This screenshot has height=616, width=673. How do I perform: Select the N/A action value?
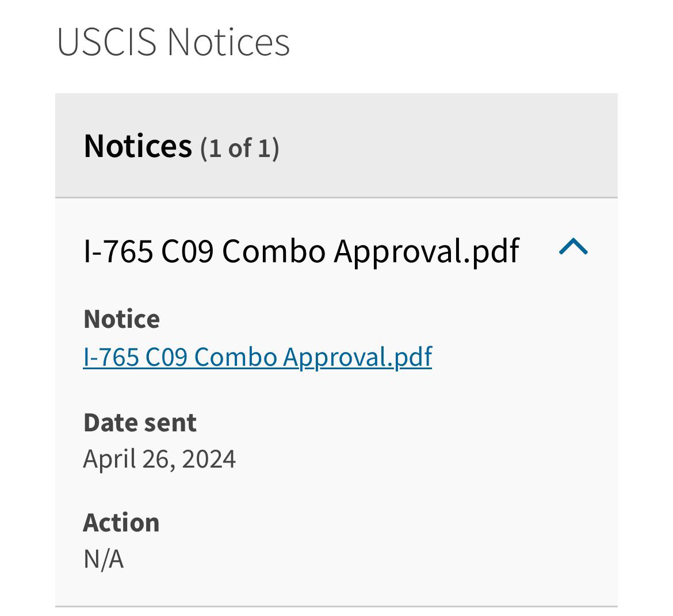(x=104, y=557)
